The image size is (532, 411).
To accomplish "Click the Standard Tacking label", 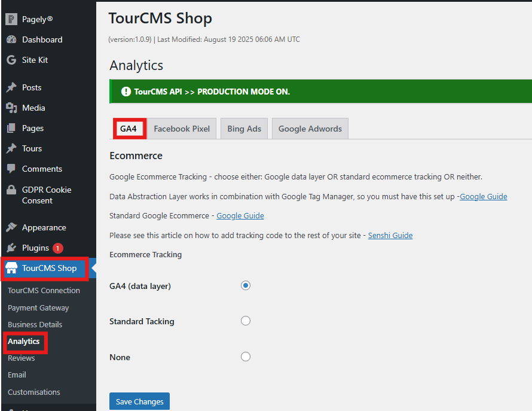I will (142, 321).
